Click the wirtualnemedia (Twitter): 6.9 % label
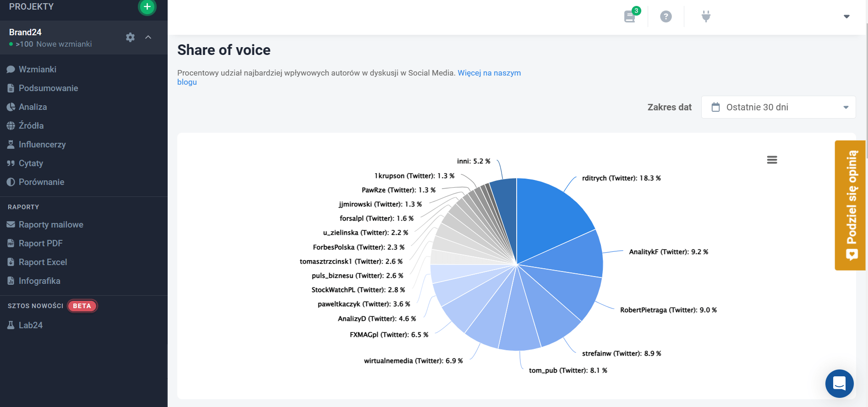 click(x=413, y=361)
